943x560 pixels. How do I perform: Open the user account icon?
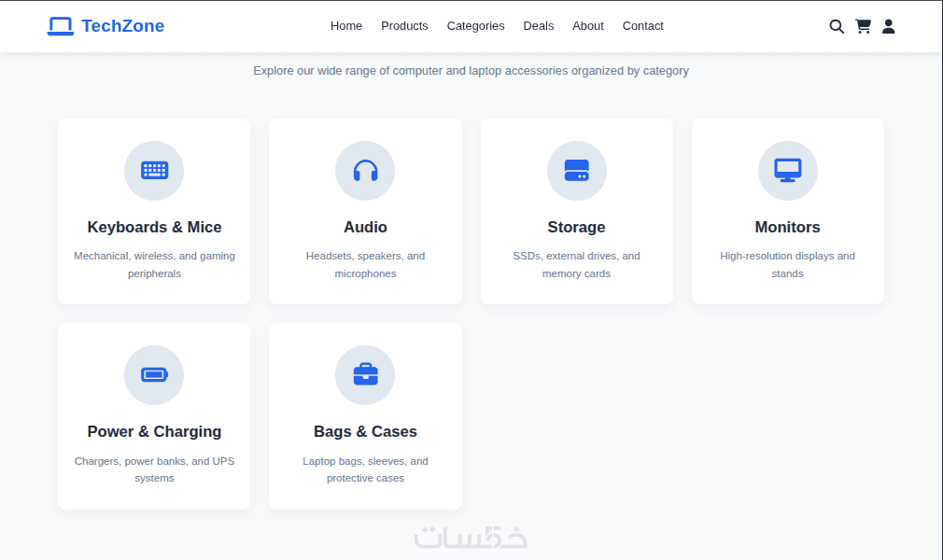point(888,26)
